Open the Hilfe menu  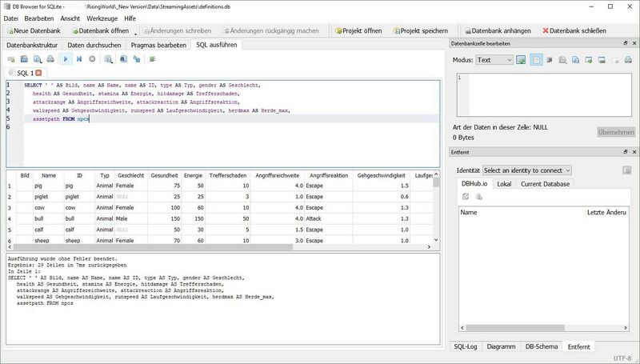130,18
